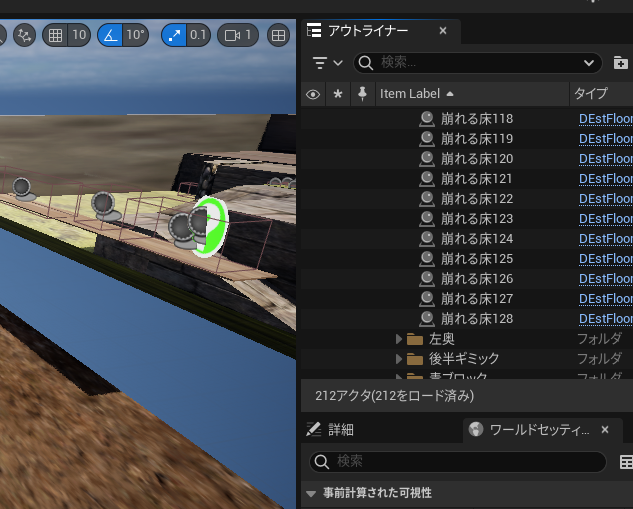Select 後半ギミック folder row
The height and width of the screenshot is (509, 633).
point(467,359)
